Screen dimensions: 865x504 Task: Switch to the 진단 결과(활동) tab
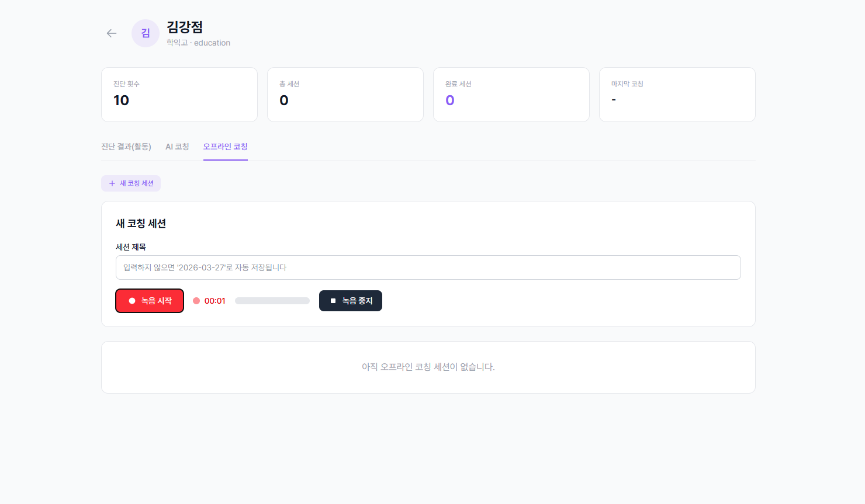pyautogui.click(x=126, y=147)
